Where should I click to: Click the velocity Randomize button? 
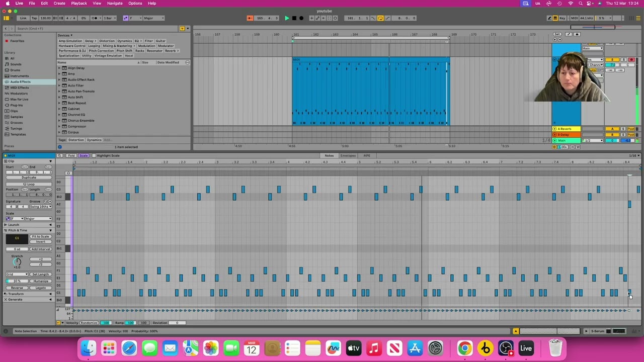(89, 323)
